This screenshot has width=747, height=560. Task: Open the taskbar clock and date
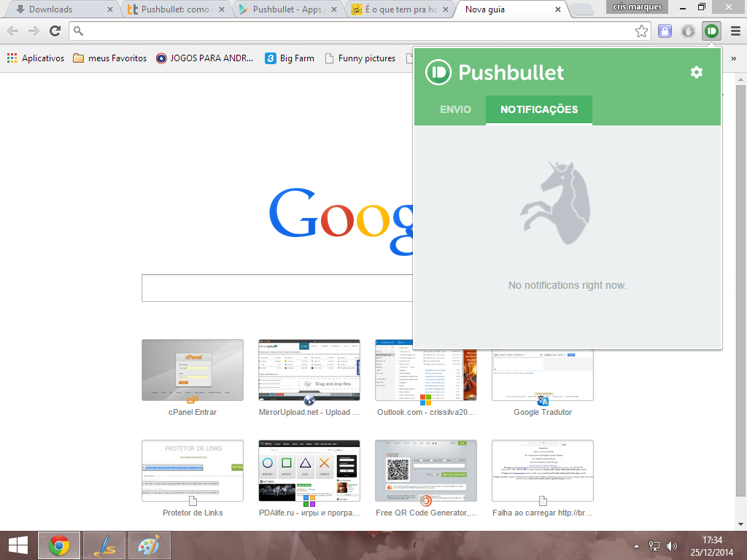point(712,546)
